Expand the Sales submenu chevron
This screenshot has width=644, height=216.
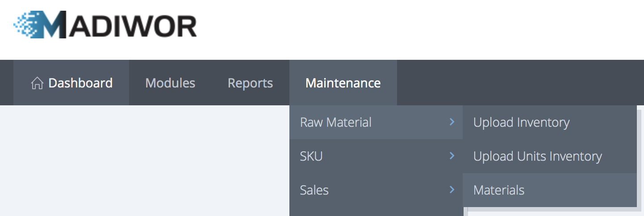point(452,190)
